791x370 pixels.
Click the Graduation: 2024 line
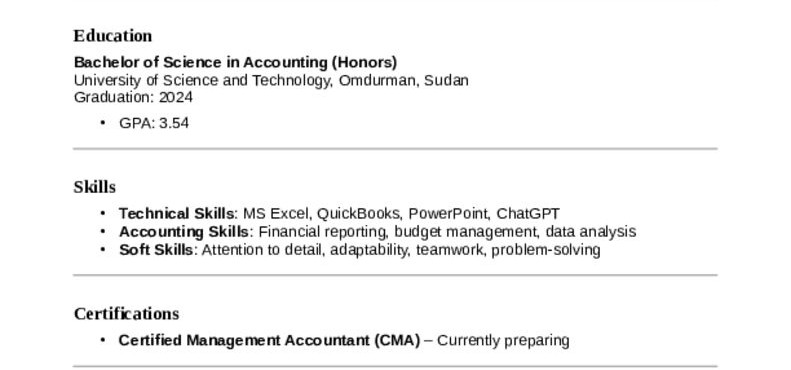(133, 97)
